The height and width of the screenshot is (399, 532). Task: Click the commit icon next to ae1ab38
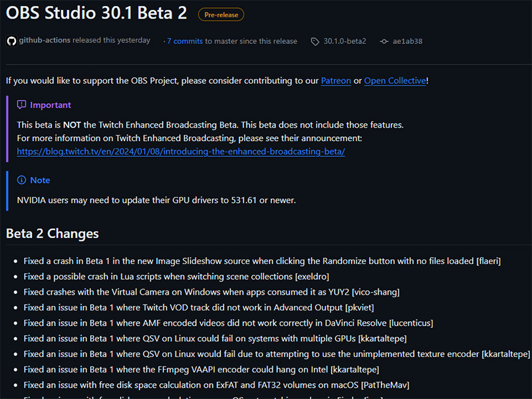point(384,41)
